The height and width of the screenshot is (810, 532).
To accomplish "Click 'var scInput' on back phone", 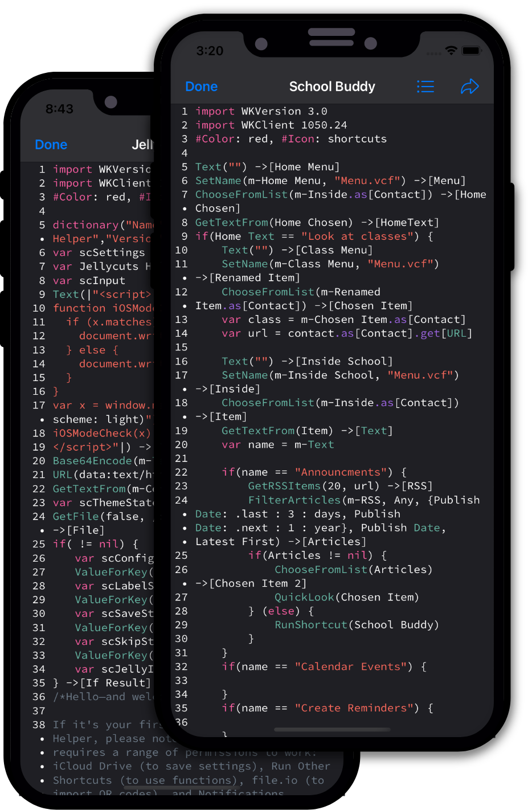I will pyautogui.click(x=89, y=280).
